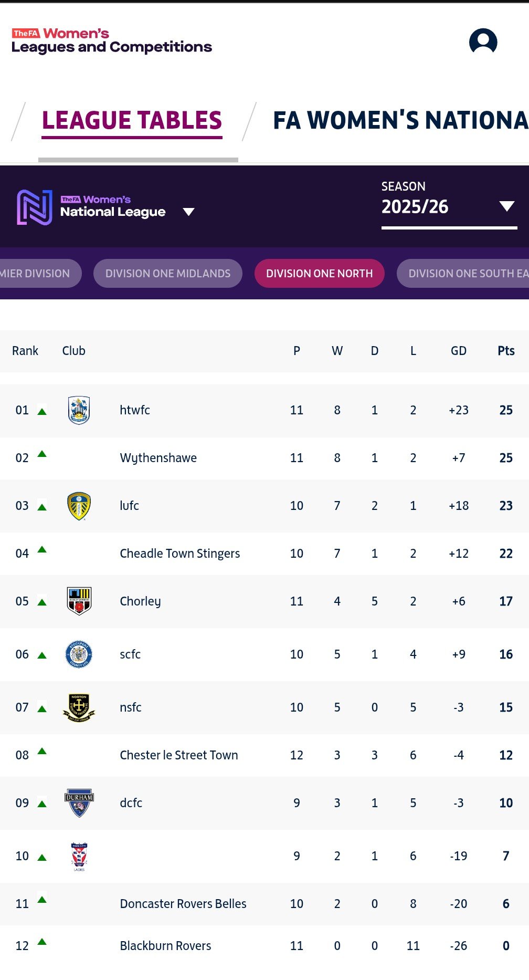Click the Chorley club crest
529x980 pixels.
(x=79, y=601)
